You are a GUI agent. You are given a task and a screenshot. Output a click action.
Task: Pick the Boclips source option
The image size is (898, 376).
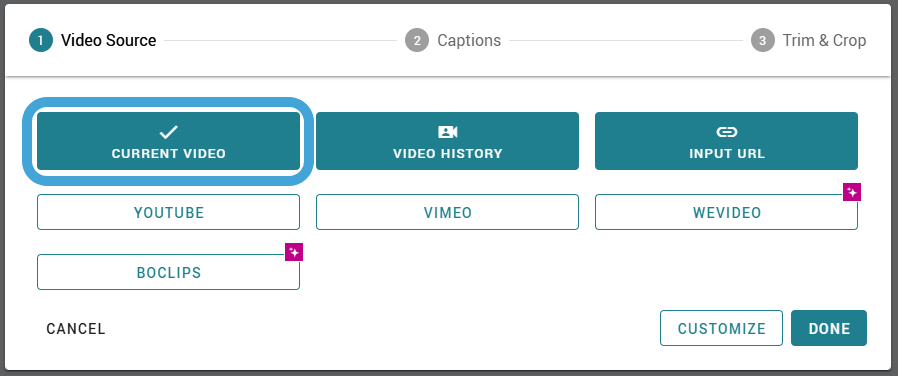coord(168,272)
